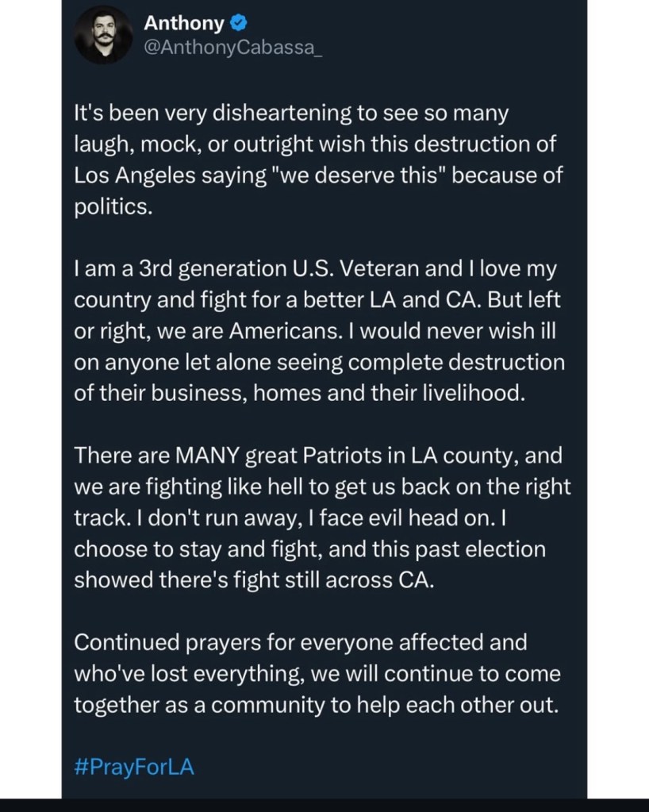The height and width of the screenshot is (812, 649).
Task: Click the blue verified badge beside Anthony
Action: pyautogui.click(x=237, y=25)
